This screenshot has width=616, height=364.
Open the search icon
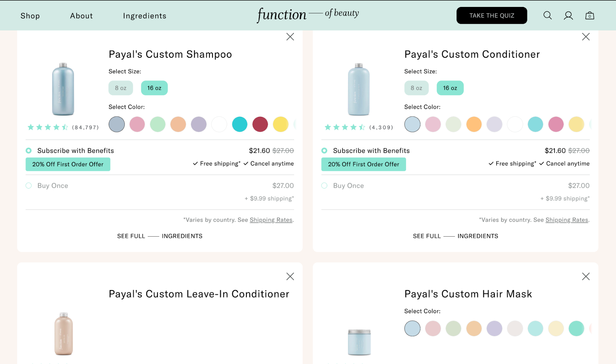point(547,15)
